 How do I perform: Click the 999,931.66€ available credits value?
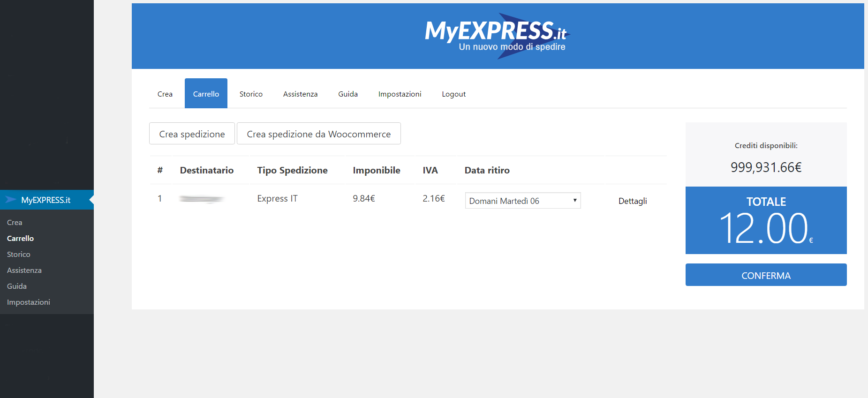click(766, 167)
